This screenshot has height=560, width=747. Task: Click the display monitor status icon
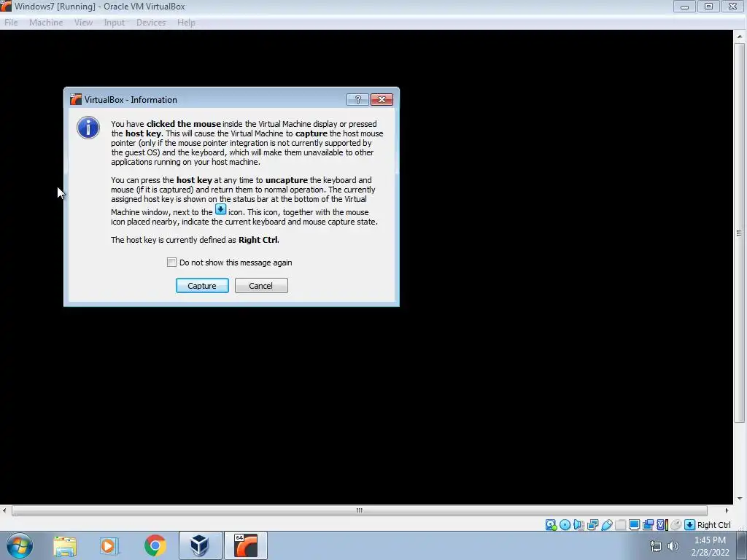click(634, 525)
